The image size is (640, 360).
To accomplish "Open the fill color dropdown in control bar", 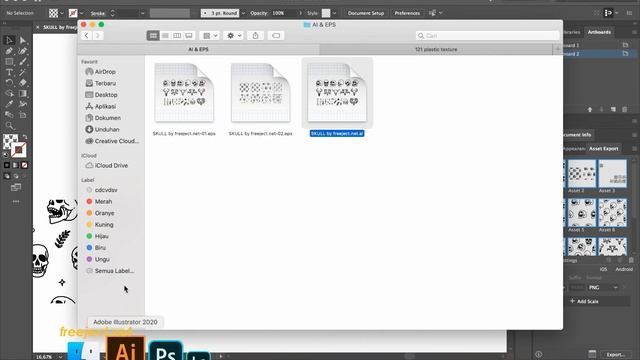I will point(62,13).
